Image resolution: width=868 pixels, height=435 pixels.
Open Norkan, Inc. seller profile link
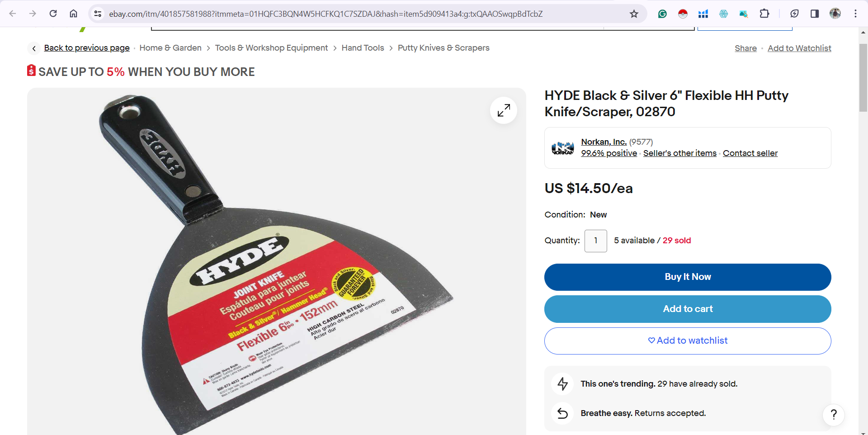[604, 142]
